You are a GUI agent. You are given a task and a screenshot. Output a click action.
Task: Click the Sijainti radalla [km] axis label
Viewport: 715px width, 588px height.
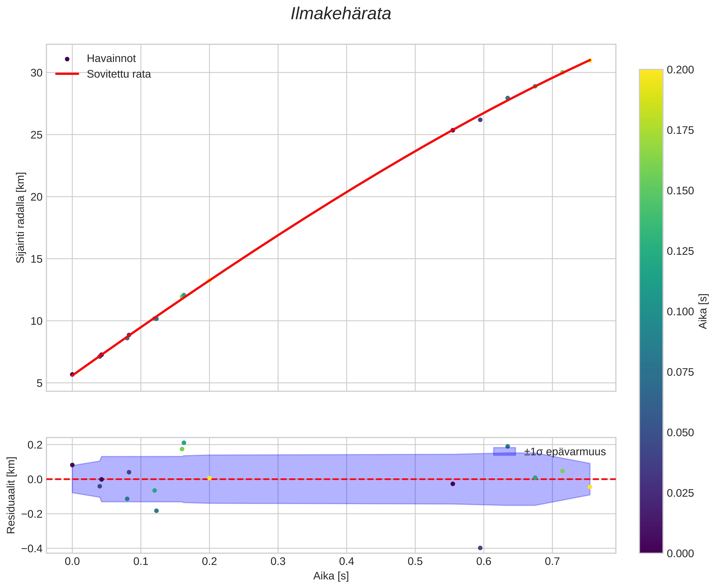[21, 218]
